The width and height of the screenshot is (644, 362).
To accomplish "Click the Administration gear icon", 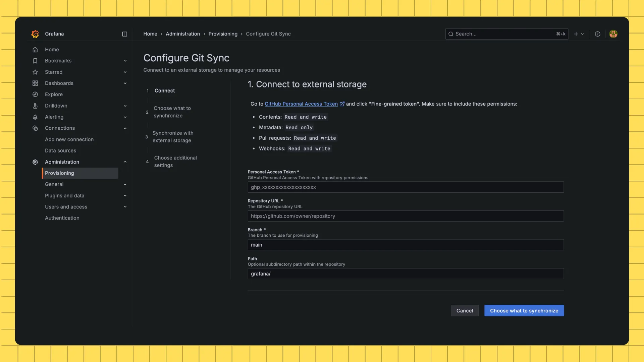I will [35, 162].
